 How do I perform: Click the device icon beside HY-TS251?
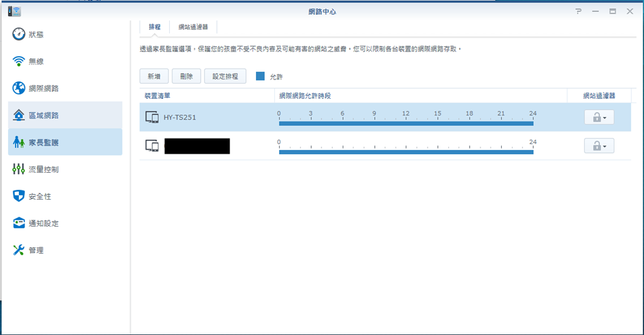pyautogui.click(x=152, y=117)
